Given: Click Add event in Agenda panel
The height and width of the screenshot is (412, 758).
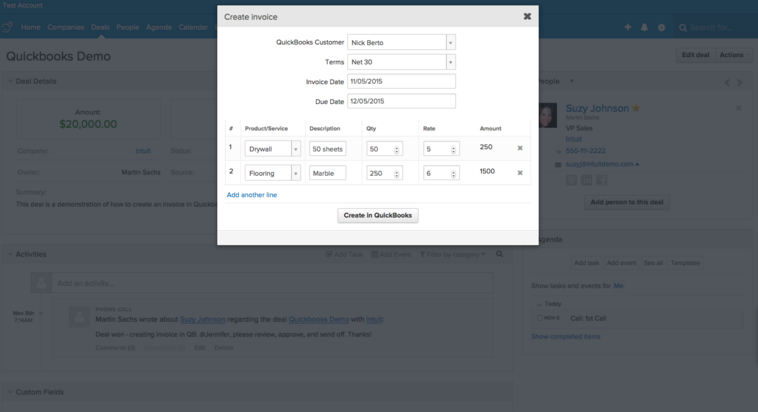Looking at the screenshot, I should tap(621, 263).
